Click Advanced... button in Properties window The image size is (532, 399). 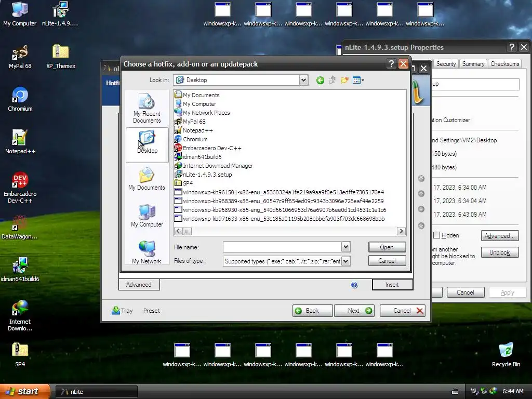(500, 236)
